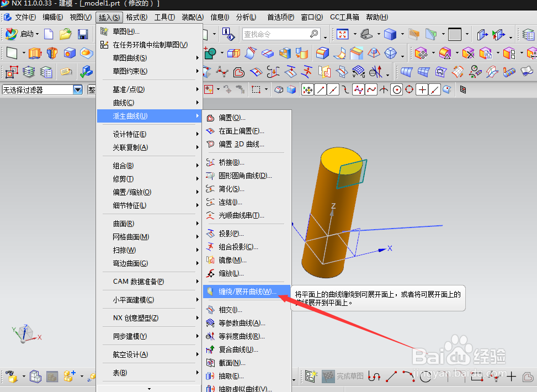Screen dimensions: 537x392
Task: Click the object information icon
Action: click(228, 34)
